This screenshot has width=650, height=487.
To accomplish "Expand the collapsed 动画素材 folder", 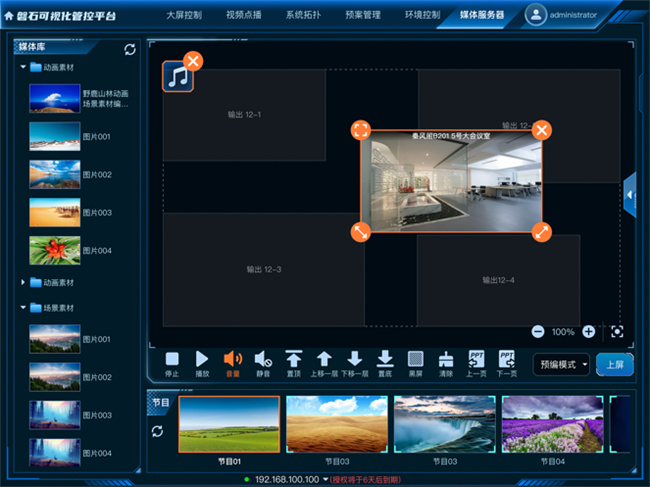I will [23, 282].
